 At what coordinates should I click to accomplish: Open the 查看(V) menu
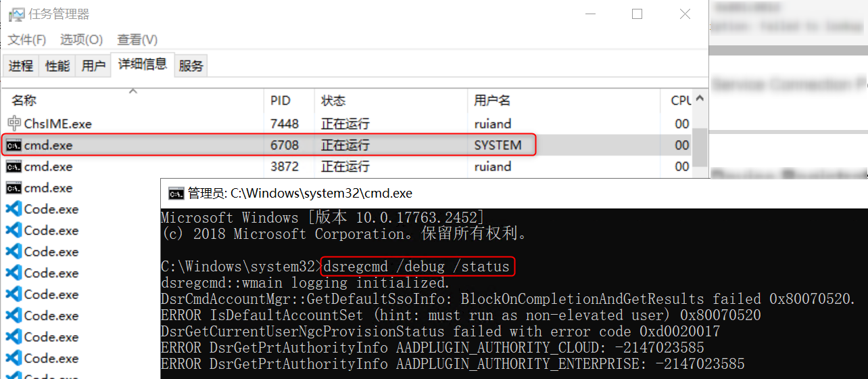pyautogui.click(x=137, y=40)
